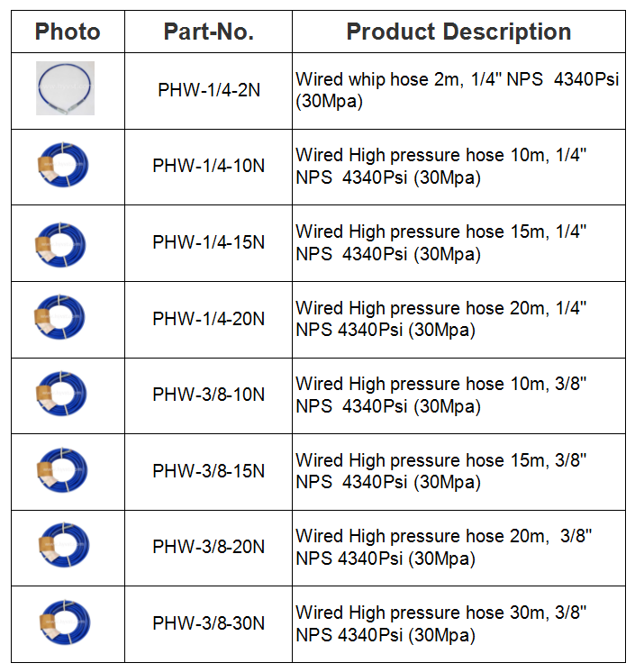
Task: Click the PHW-3/8-30N hose coil image
Action: [64, 622]
